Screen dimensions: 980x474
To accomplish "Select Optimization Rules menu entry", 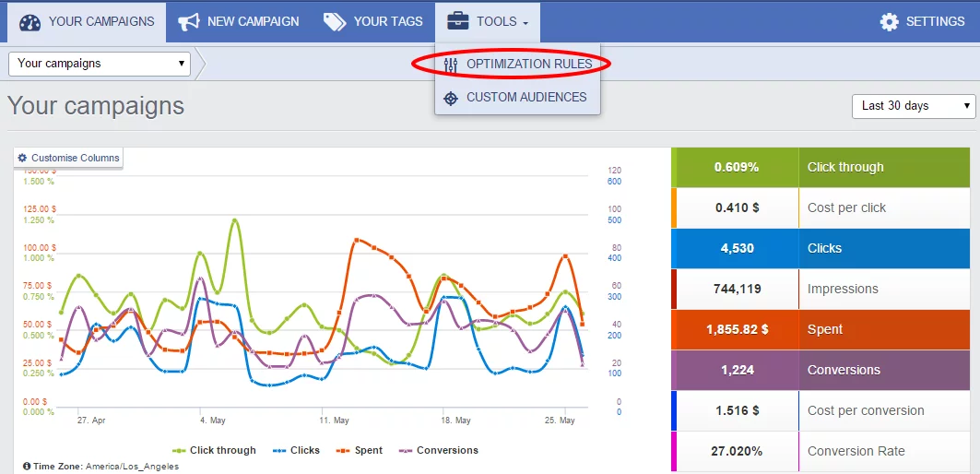I will click(x=528, y=65).
